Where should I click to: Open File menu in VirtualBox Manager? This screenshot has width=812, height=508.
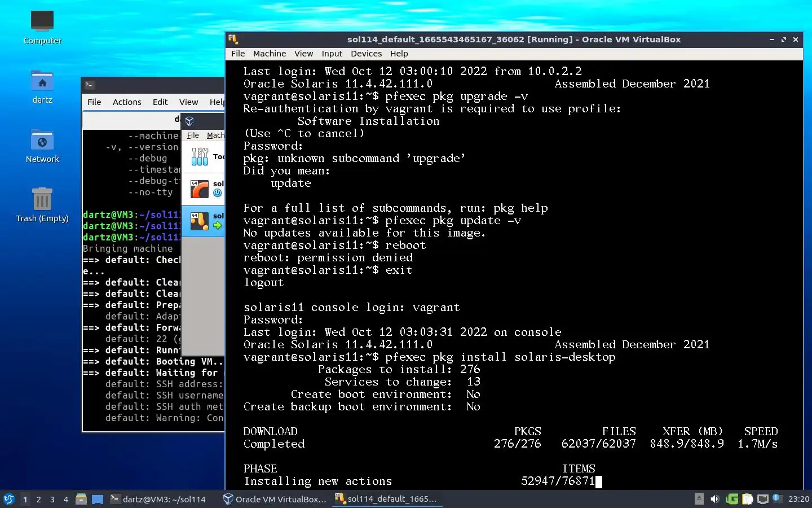(x=193, y=135)
